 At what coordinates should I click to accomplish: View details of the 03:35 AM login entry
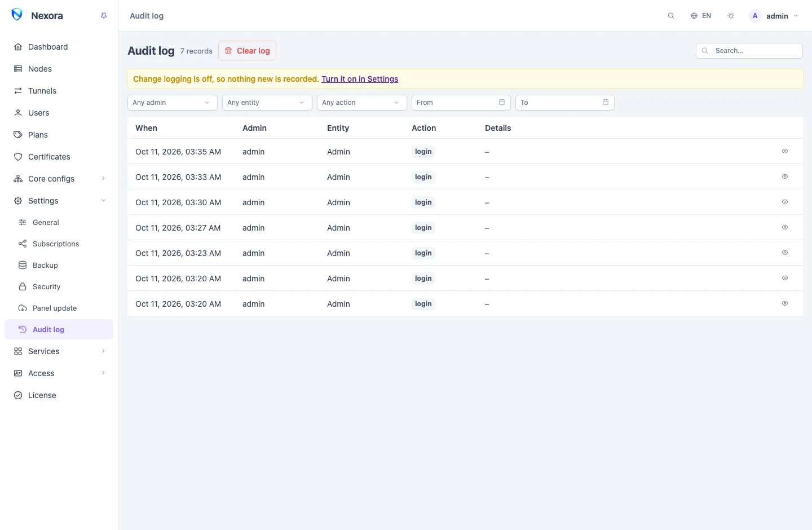tap(785, 151)
